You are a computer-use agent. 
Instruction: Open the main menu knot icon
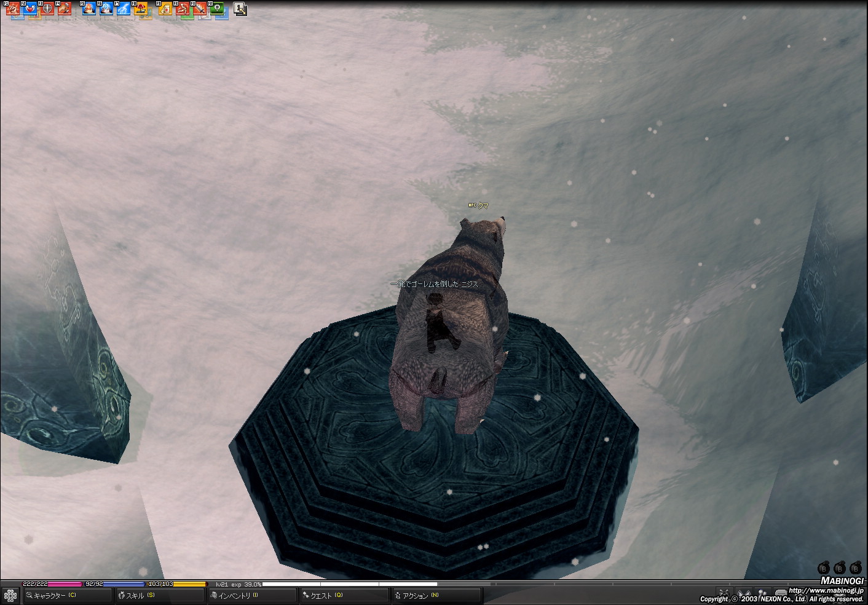pyautogui.click(x=10, y=595)
